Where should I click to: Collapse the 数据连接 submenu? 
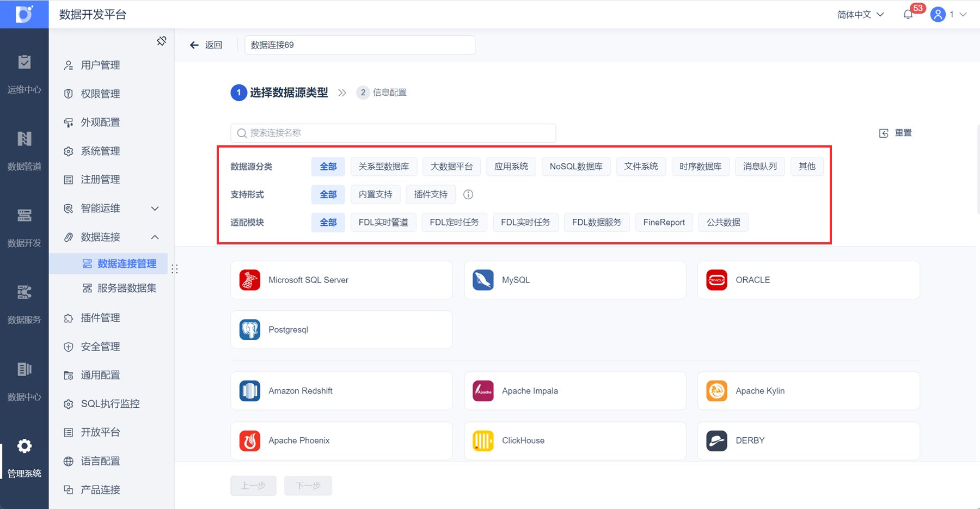coord(155,237)
